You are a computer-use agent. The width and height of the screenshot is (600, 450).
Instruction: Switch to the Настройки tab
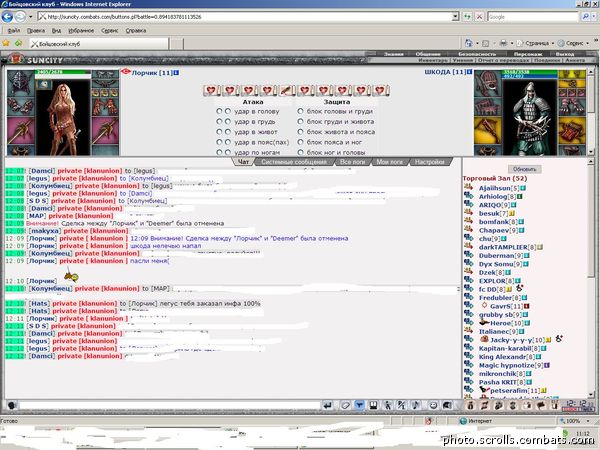(x=430, y=162)
